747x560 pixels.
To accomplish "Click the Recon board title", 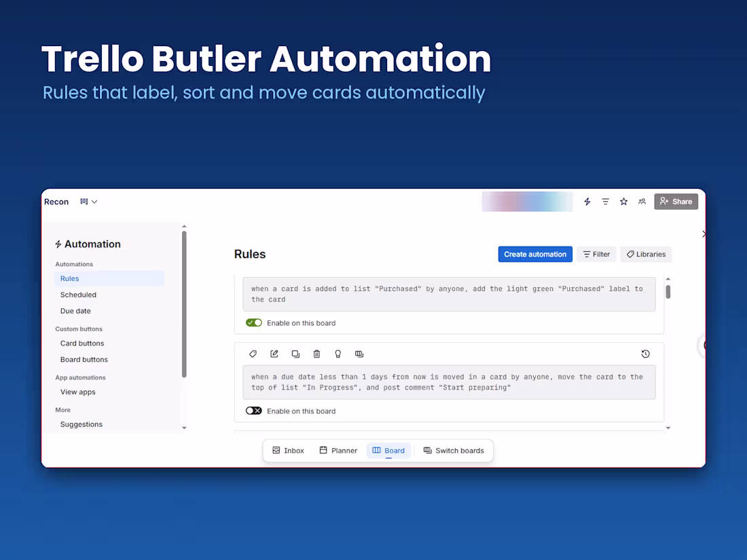I will (56, 202).
